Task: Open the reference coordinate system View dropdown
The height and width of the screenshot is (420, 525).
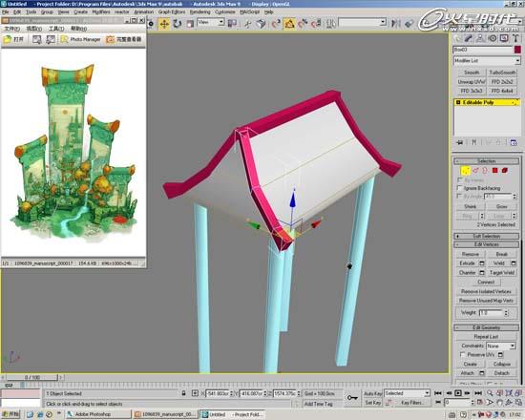Action: [x=211, y=23]
